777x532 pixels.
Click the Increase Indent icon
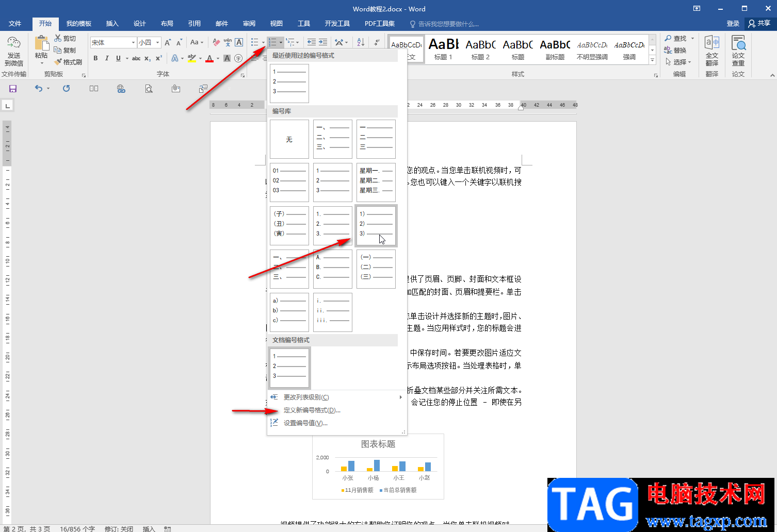click(323, 42)
